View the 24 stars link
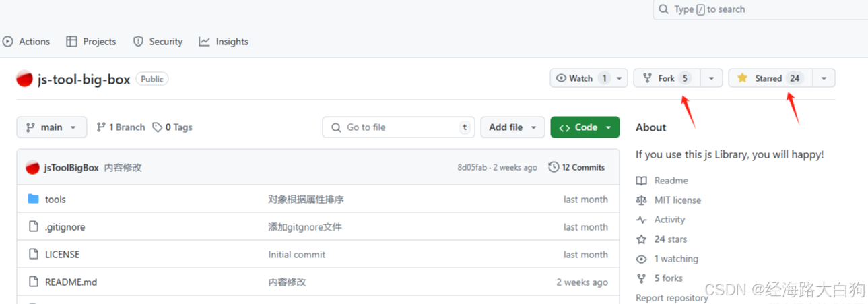This screenshot has height=304, width=868. (x=671, y=239)
